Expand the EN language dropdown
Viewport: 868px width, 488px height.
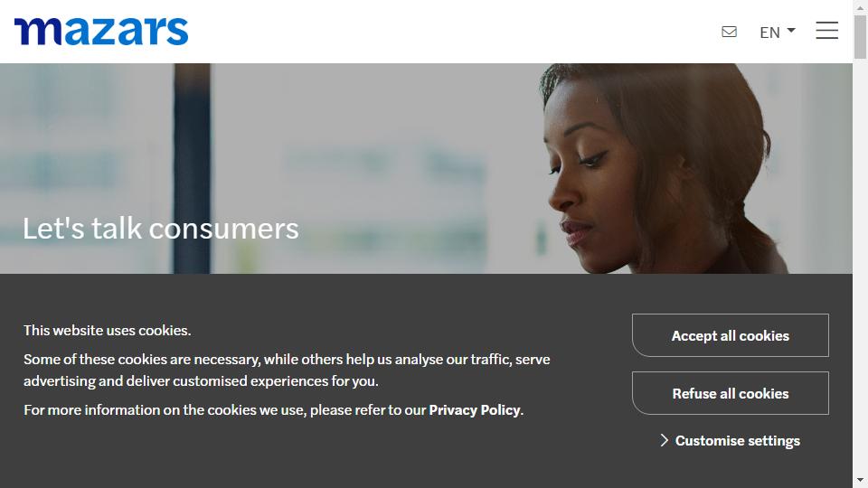(x=778, y=33)
